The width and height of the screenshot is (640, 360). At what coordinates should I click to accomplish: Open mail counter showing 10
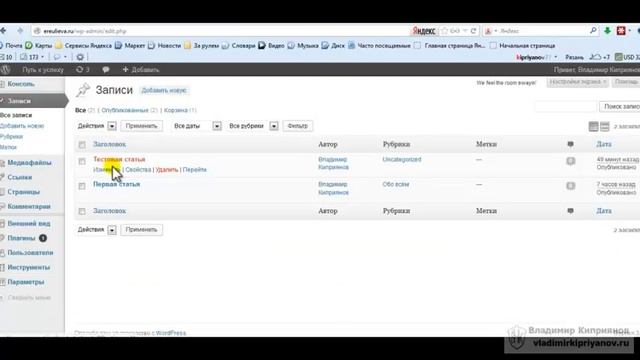[x=6, y=57]
